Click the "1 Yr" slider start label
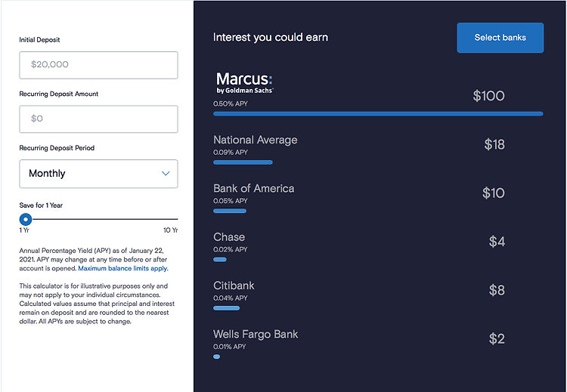 (x=24, y=230)
